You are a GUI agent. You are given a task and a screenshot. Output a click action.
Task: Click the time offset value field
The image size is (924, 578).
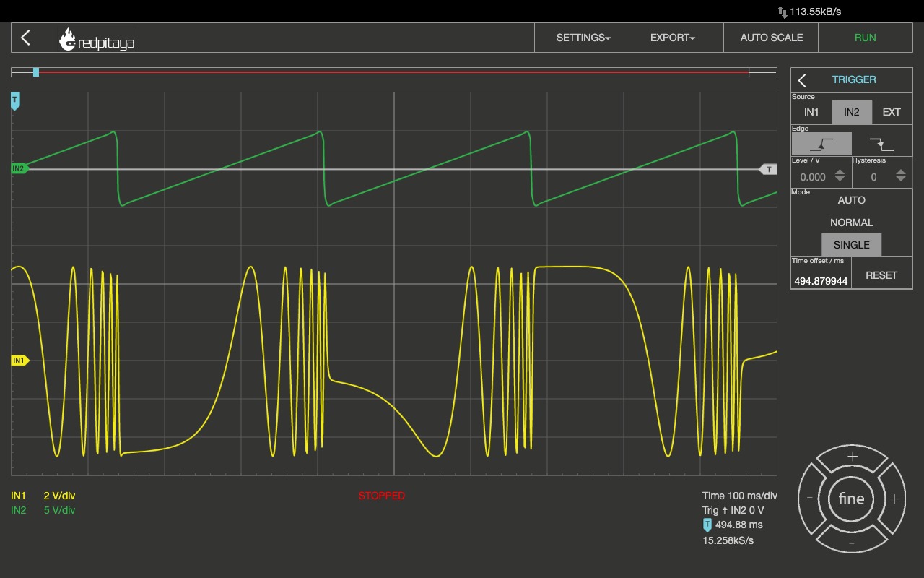(821, 280)
